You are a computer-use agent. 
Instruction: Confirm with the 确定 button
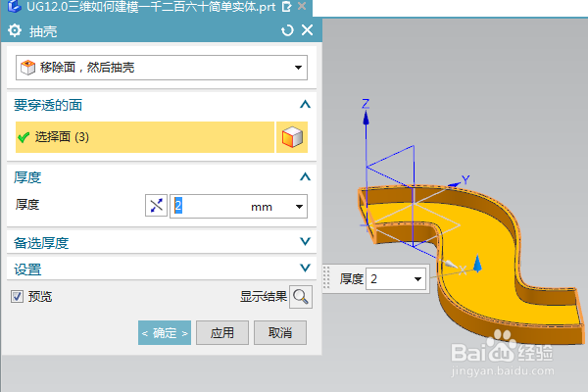pos(165,333)
